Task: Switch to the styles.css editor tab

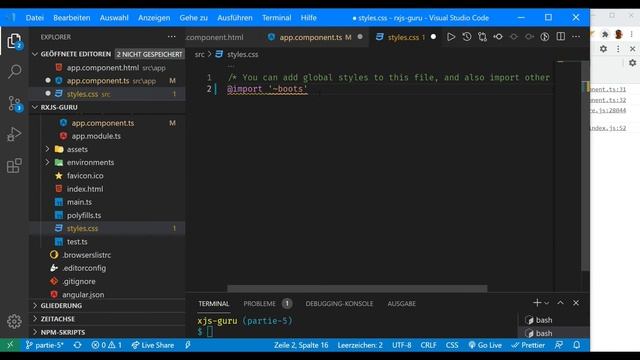Action: tap(406, 37)
